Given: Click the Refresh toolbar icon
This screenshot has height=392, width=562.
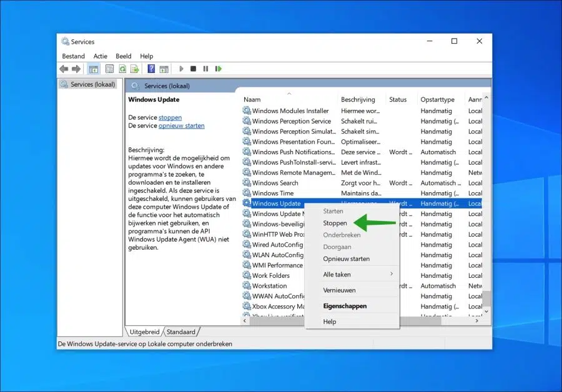Looking at the screenshot, I should (122, 69).
